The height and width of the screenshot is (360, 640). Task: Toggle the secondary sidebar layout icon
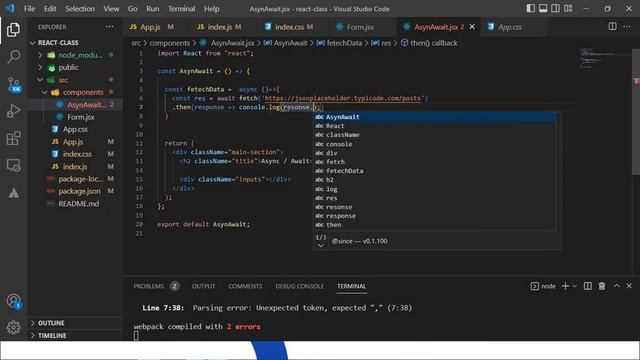point(556,8)
